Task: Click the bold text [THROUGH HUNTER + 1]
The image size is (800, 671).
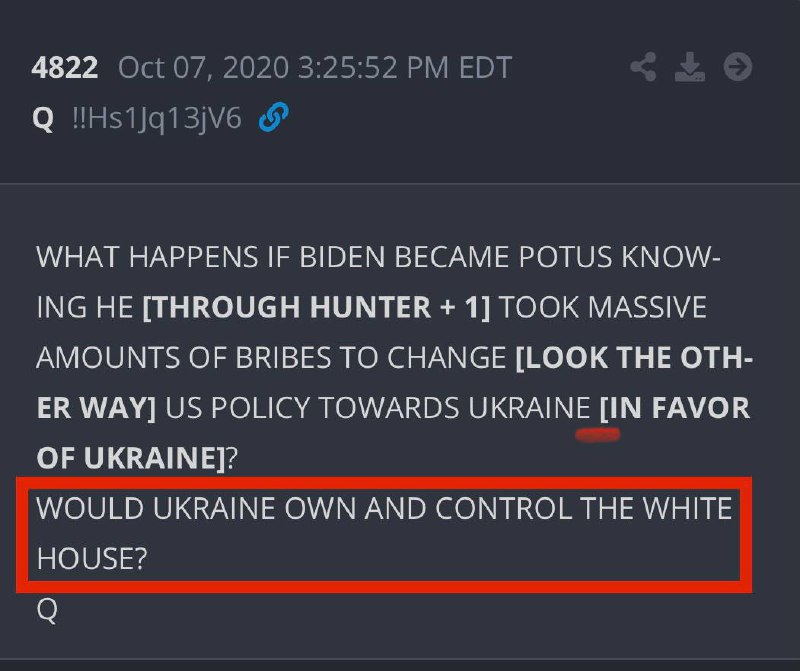Action: [x=316, y=307]
